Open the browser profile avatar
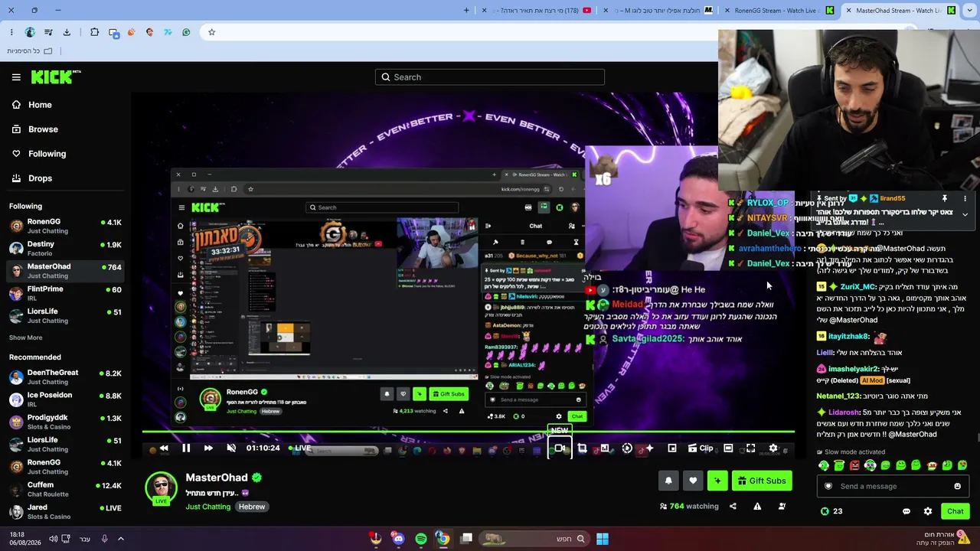980x551 pixels. pyautogui.click(x=30, y=32)
